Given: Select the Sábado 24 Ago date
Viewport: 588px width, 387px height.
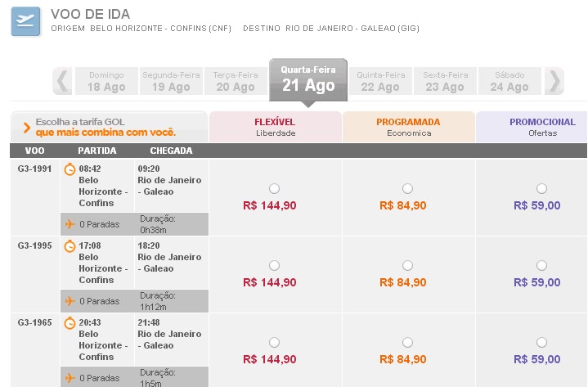Looking at the screenshot, I should [x=509, y=82].
